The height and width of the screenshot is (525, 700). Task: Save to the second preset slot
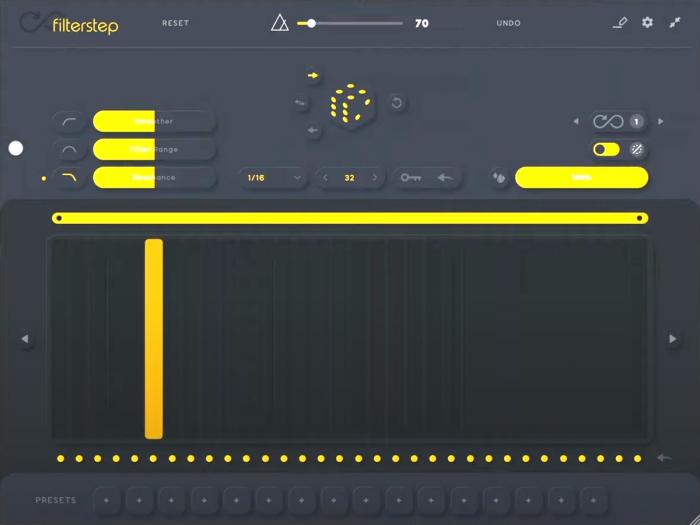pyautogui.click(x=139, y=500)
